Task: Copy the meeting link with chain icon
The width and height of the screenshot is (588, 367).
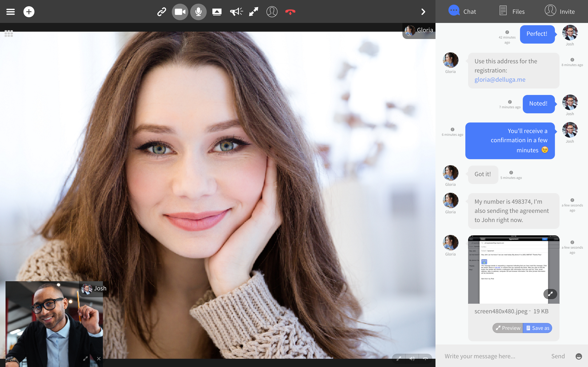Action: [x=161, y=12]
